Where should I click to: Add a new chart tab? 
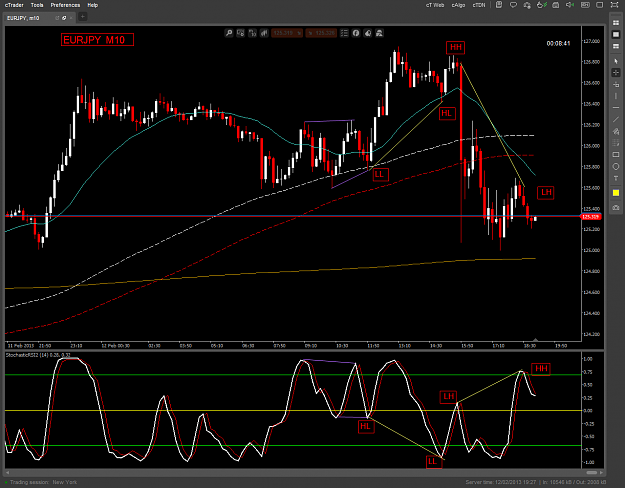[x=83, y=17]
